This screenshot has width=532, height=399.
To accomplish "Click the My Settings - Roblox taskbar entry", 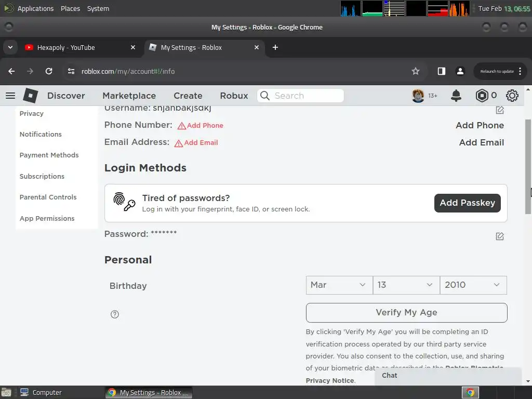I will 149,393.
